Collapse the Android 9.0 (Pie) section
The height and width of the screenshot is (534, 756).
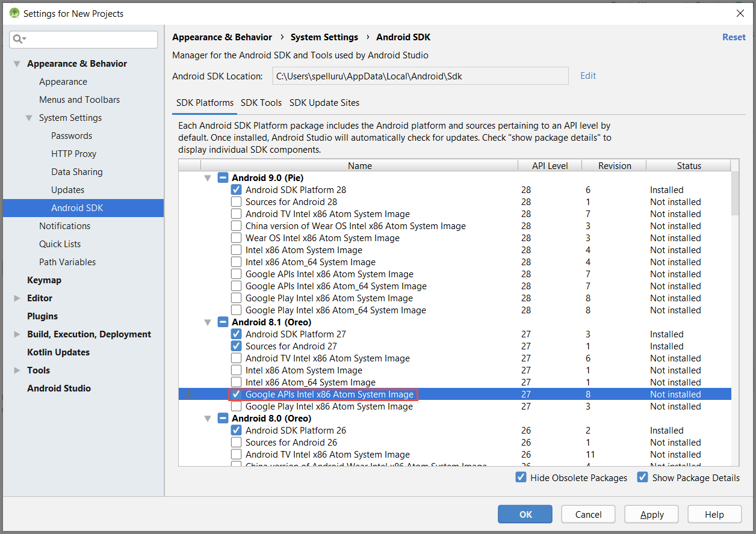coord(207,177)
